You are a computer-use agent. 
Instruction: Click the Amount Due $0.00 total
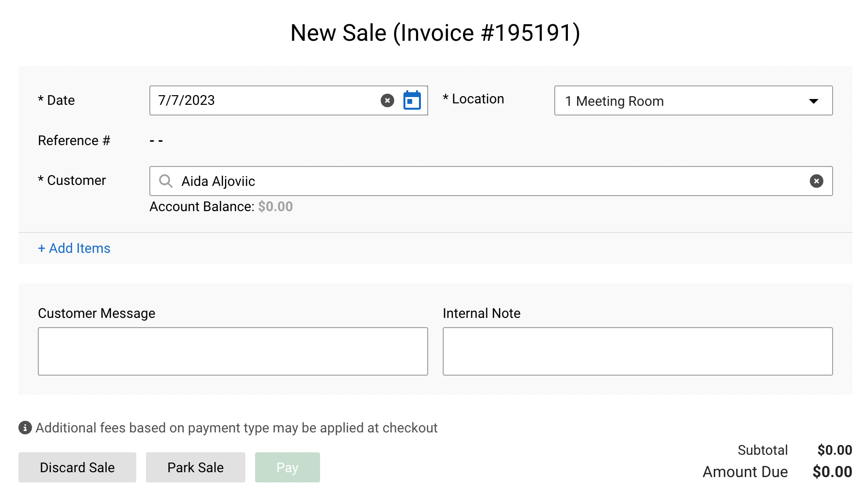(x=832, y=472)
